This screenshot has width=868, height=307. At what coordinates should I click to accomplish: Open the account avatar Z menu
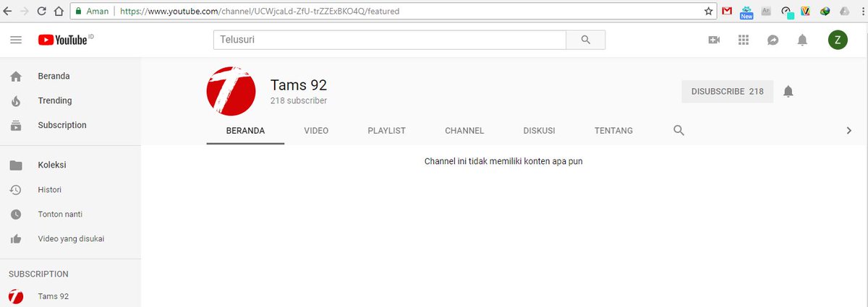pyautogui.click(x=838, y=40)
